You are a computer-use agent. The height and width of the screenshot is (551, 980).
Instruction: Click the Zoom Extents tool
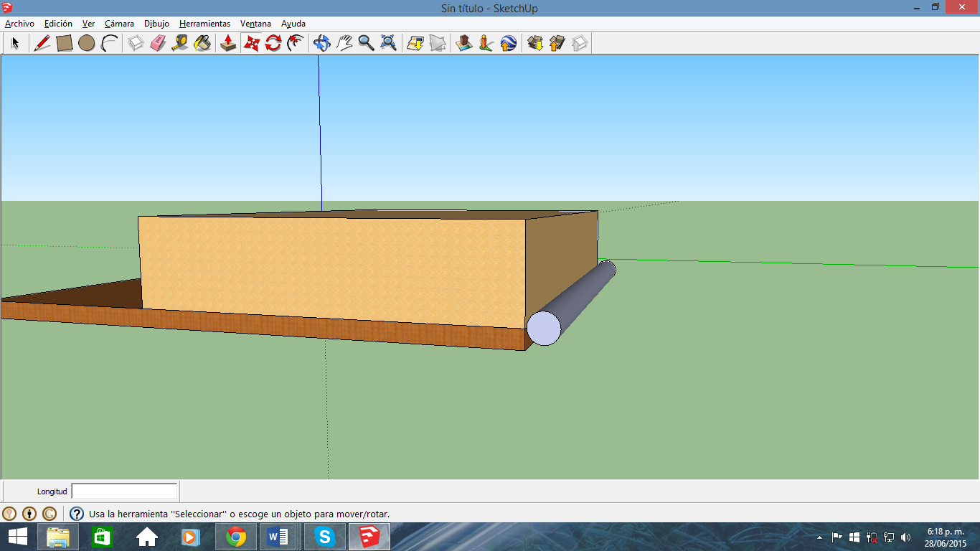tap(389, 43)
